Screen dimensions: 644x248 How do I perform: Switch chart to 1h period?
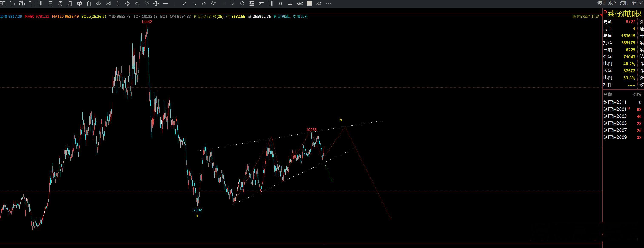coord(13,3)
